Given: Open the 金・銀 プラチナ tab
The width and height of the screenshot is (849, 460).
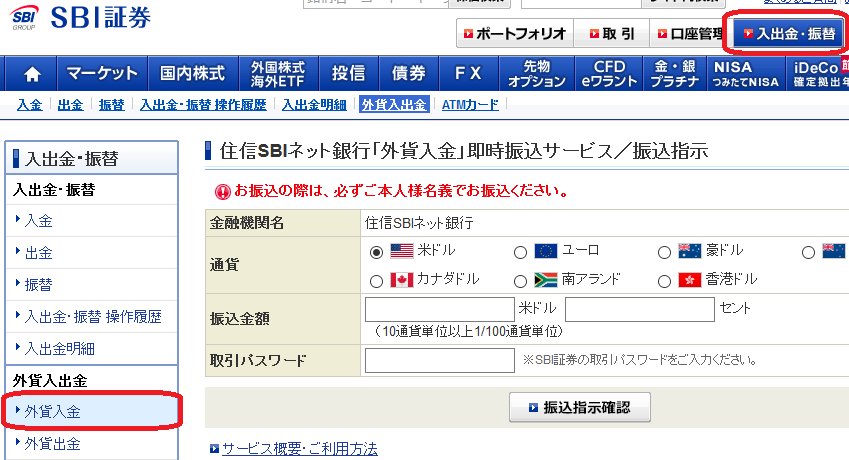Looking at the screenshot, I should (x=675, y=73).
